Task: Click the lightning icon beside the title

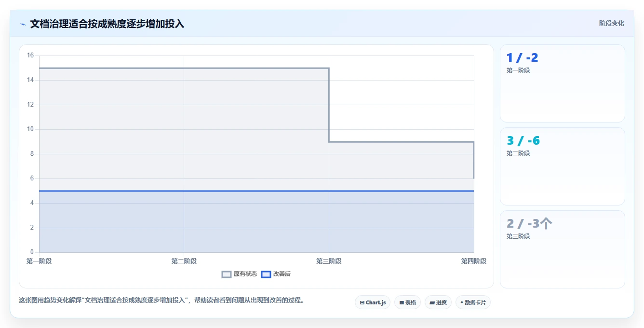Action: (x=23, y=24)
